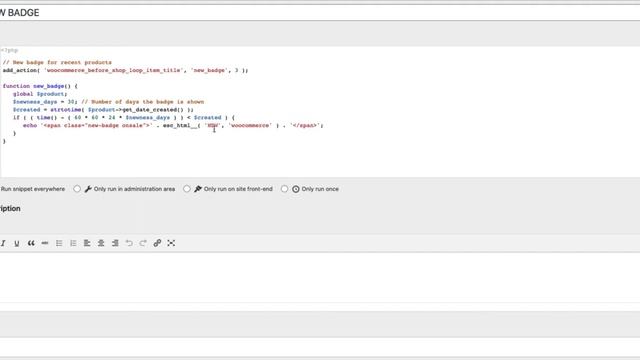Select 'Only run in administration area' option
This screenshot has width=640, height=360.
(x=77, y=189)
